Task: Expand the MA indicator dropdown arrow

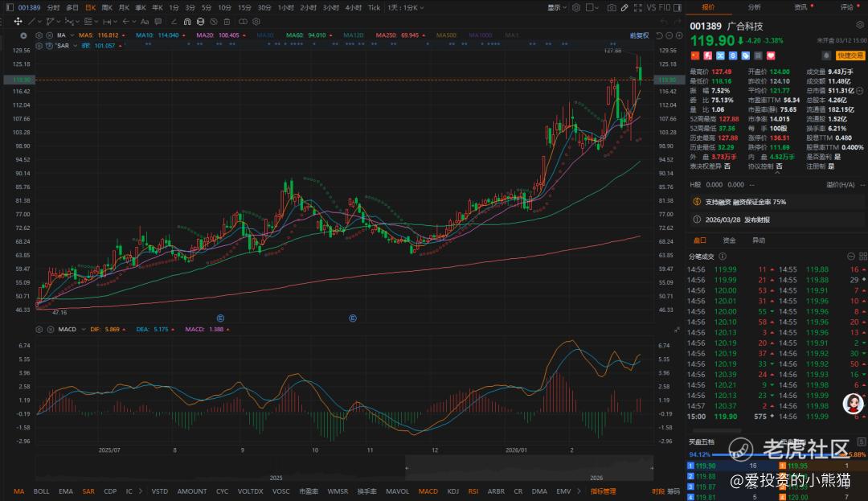Action: click(x=72, y=35)
